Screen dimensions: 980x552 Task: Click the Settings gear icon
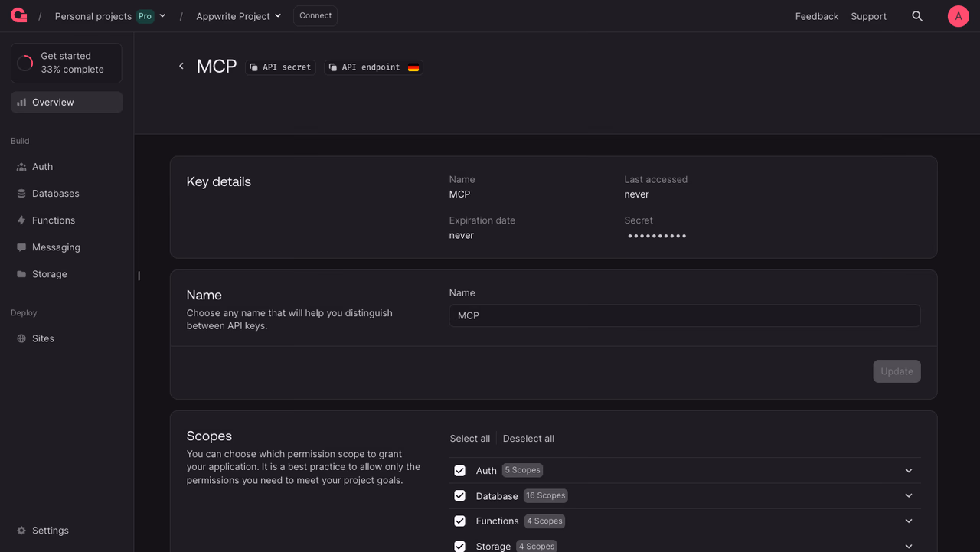pos(21,531)
